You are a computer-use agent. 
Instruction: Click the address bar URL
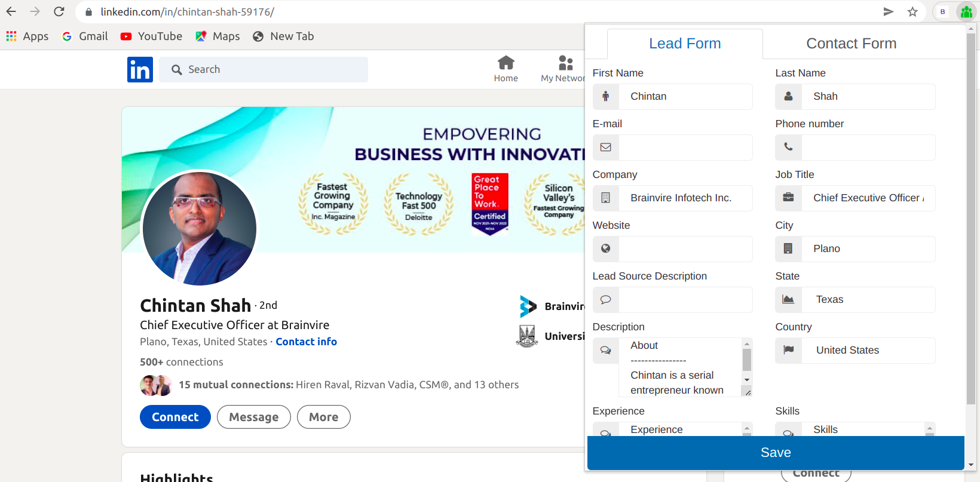click(187, 12)
